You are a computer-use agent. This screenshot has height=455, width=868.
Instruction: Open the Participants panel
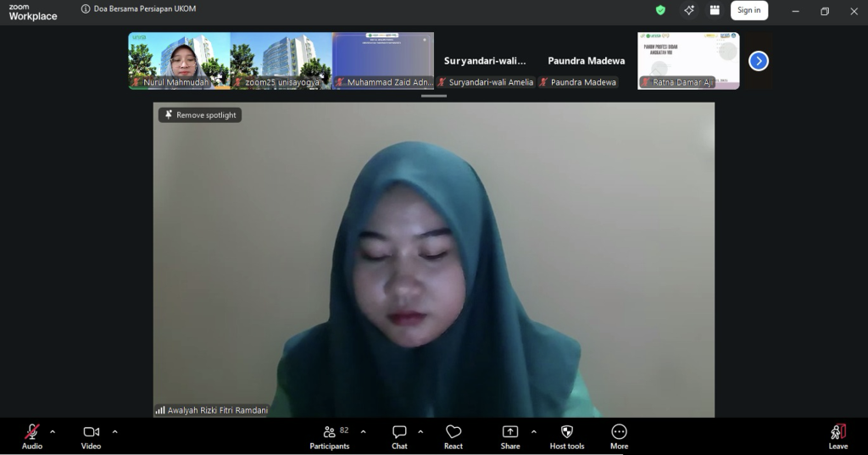coord(329,432)
